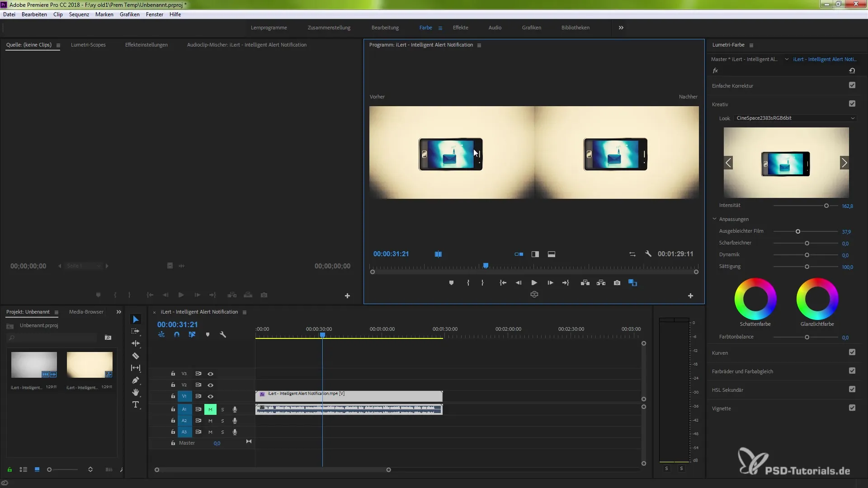This screenshot has height=488, width=868.
Task: Select the Track Select Forward tool
Action: coord(136,331)
